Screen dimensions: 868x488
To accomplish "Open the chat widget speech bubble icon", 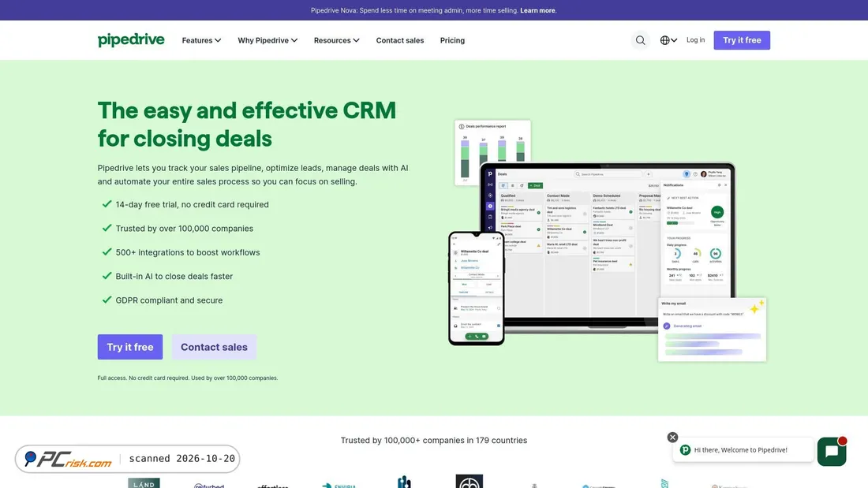I will coord(832,452).
